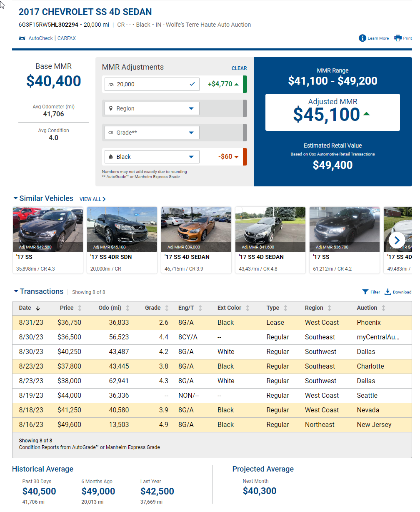Open the AutoCheck report link
The image size is (420, 512).
click(40, 38)
